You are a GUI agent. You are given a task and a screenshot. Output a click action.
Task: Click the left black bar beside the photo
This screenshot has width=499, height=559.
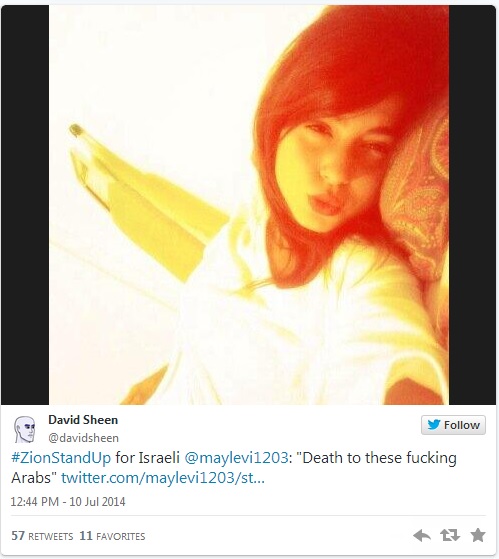point(25,205)
